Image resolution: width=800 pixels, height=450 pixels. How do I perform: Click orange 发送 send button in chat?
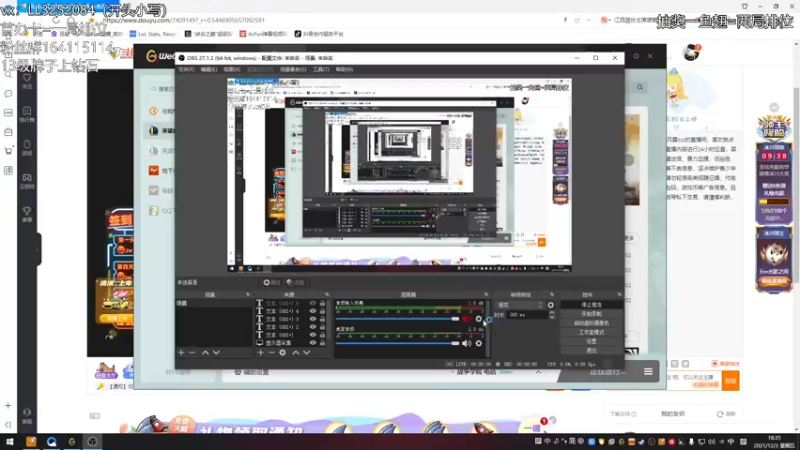click(731, 381)
